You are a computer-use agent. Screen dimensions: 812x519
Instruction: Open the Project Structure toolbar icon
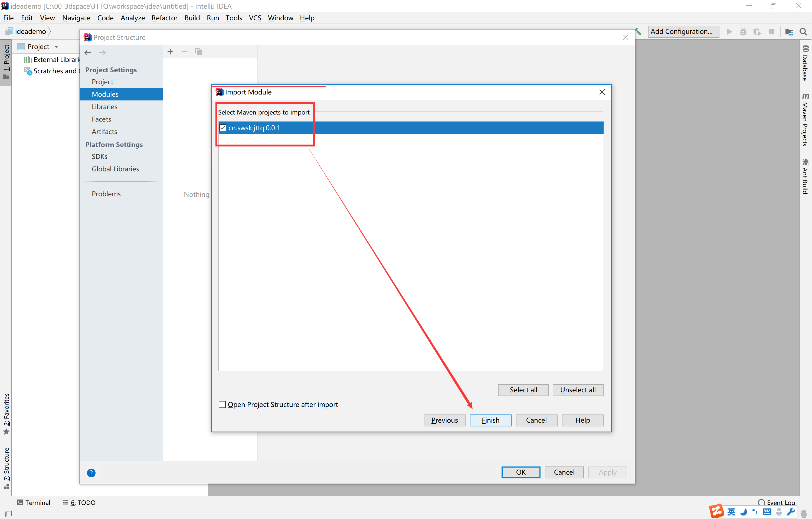(789, 32)
